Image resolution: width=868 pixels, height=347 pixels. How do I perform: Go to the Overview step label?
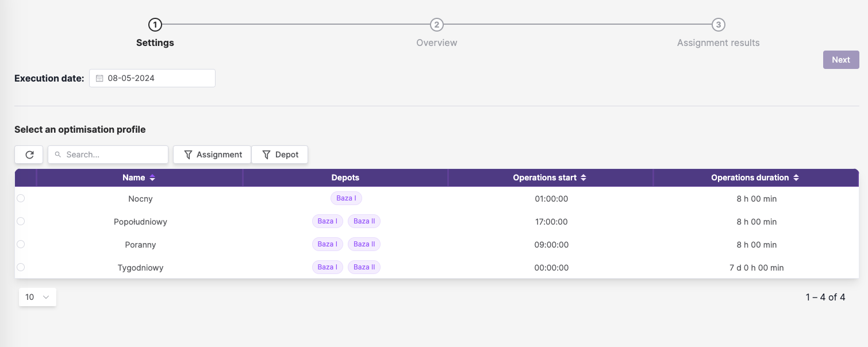(437, 43)
